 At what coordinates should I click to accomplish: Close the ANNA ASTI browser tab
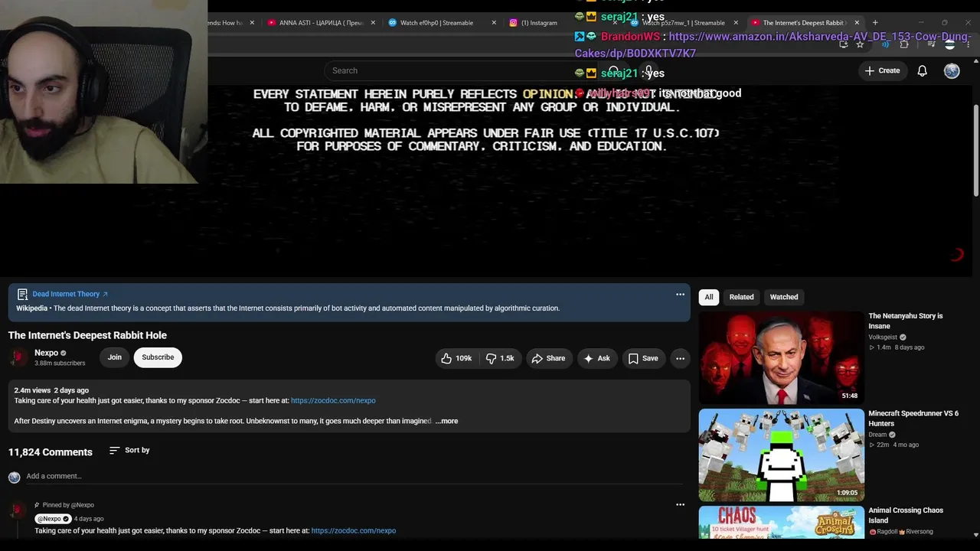[x=373, y=23]
